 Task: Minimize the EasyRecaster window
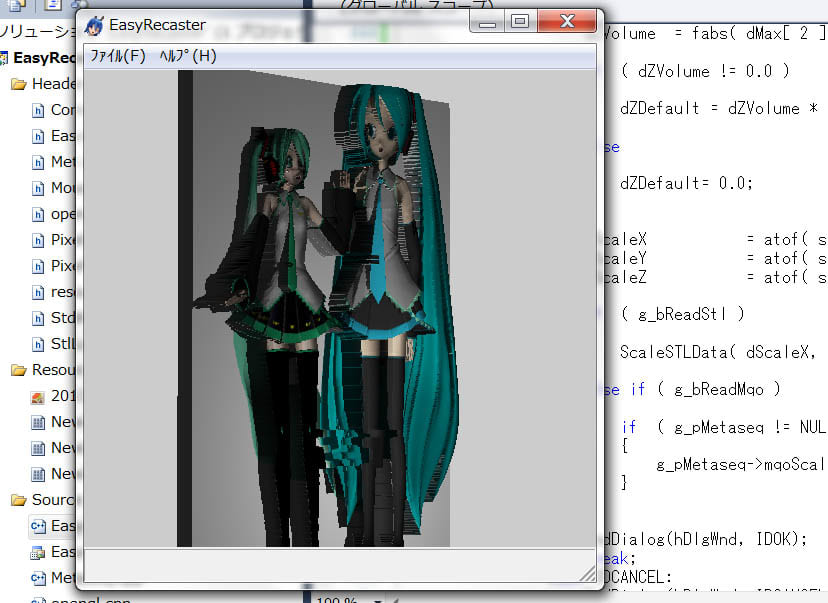click(x=487, y=22)
